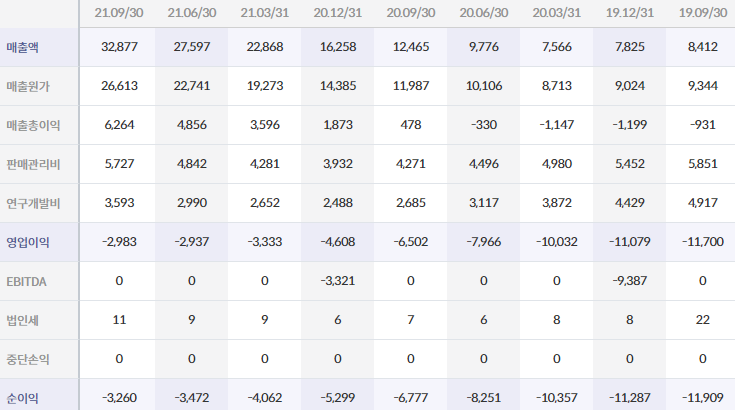The image size is (735, 410).
Task: Select SG&A value 5,727
Action: pyautogui.click(x=119, y=164)
